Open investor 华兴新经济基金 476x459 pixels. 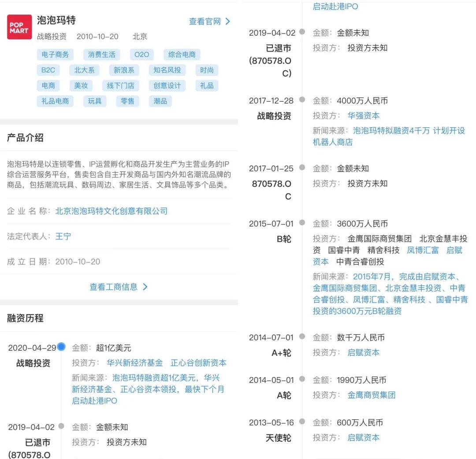pos(135,363)
